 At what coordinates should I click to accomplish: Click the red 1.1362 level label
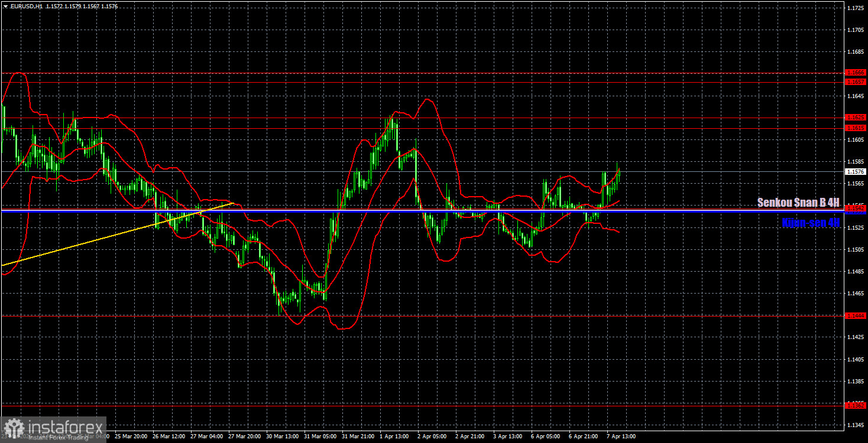coord(856,405)
